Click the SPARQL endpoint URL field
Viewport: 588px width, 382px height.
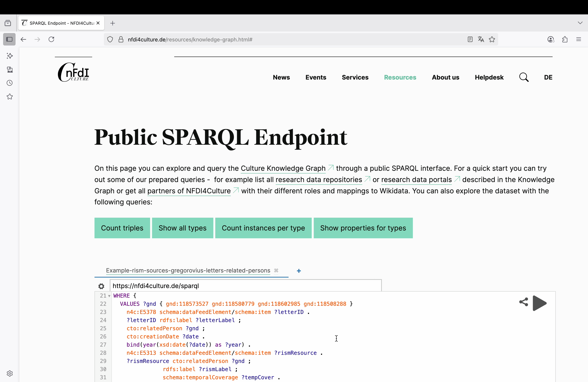246,286
